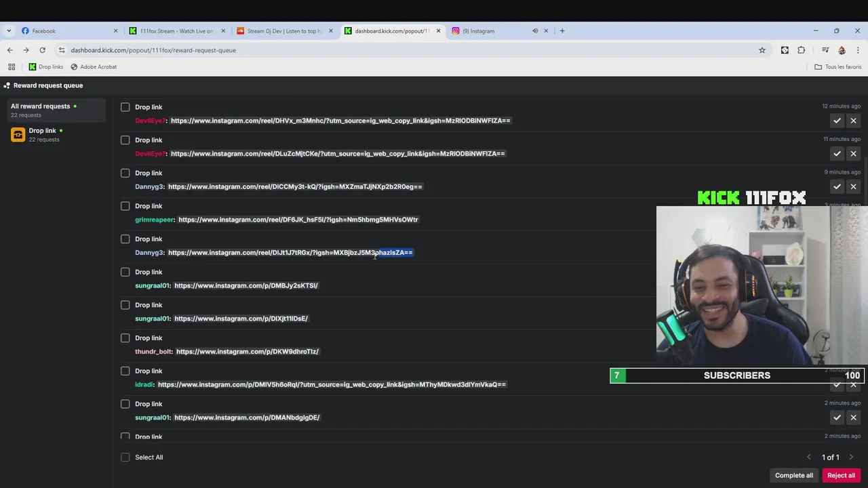Check thundr_bolt's request checkbox
The height and width of the screenshot is (488, 868).
[125, 338]
